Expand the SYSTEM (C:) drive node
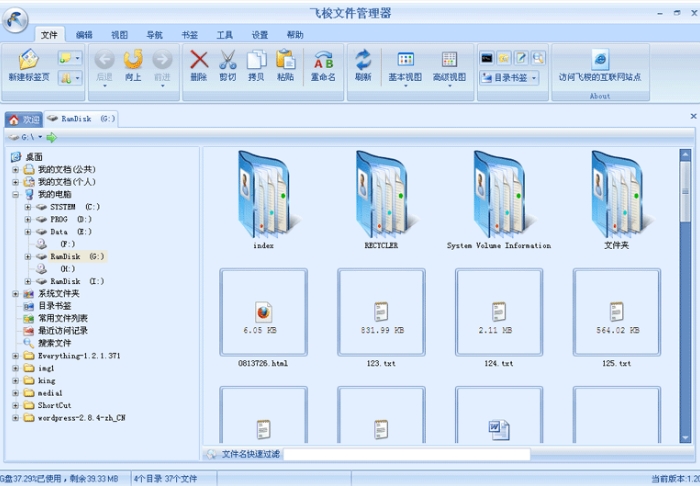The height and width of the screenshot is (486, 700). pyautogui.click(x=28, y=207)
